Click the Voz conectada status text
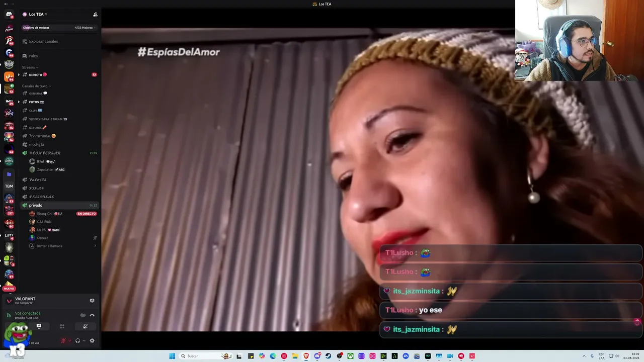The image size is (644, 362). (28, 313)
